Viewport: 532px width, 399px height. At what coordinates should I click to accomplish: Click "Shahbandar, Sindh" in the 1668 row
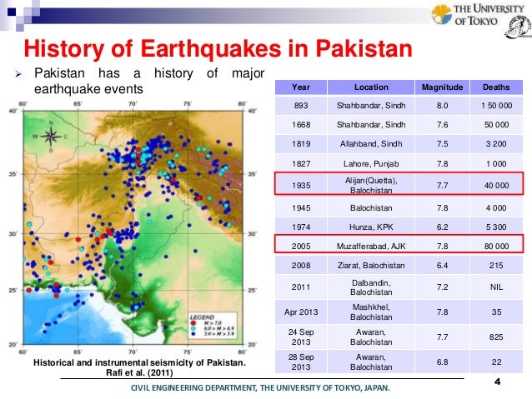pos(371,125)
